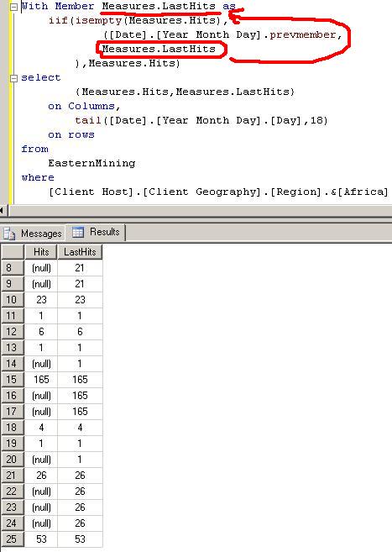The image size is (392, 552).
Task: Click the Hits value 23 in row 10
Action: (41, 300)
